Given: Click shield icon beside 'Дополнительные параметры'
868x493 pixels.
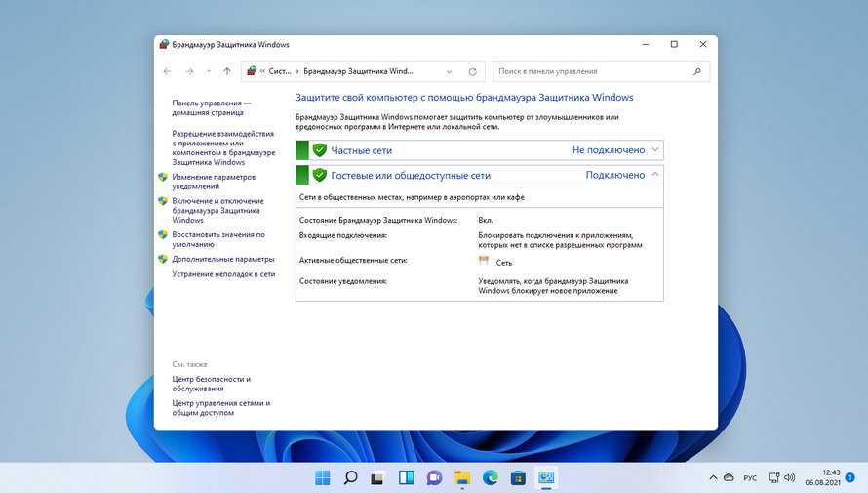Looking at the screenshot, I should click(163, 259).
